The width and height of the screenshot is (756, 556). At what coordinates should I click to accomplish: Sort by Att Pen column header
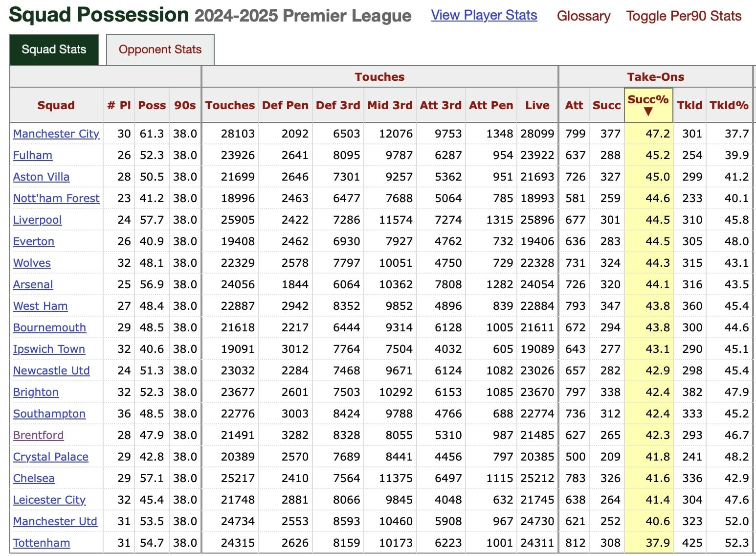pos(491,105)
